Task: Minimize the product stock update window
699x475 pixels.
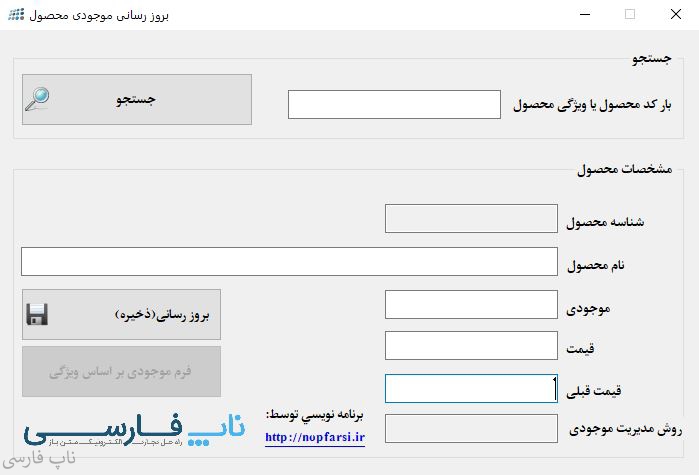Action: click(x=584, y=15)
